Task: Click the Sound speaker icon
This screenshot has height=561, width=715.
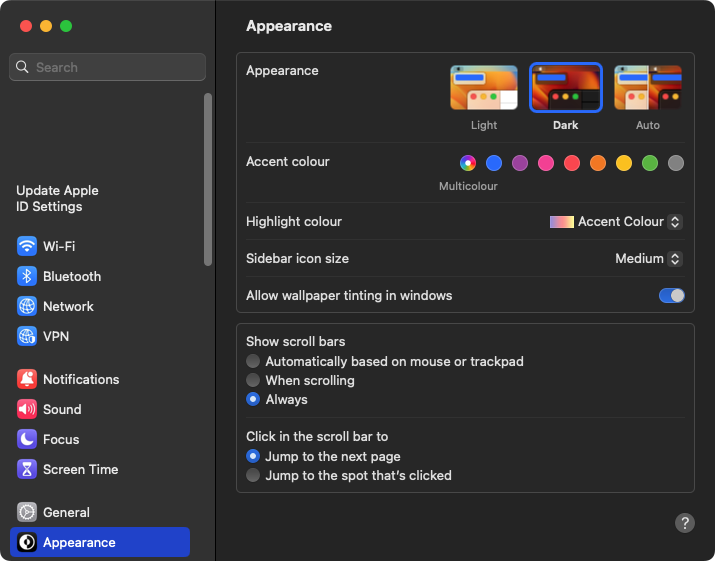Action: coord(27,410)
